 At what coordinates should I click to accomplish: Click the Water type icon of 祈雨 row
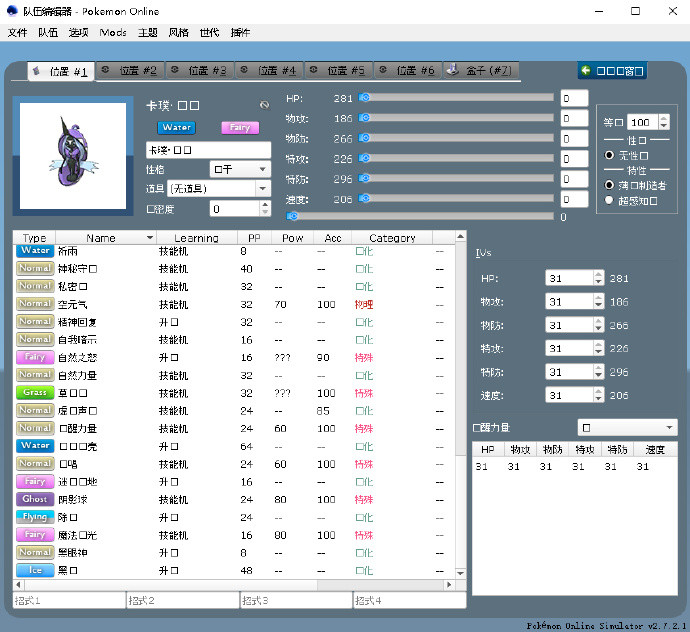pyautogui.click(x=35, y=250)
